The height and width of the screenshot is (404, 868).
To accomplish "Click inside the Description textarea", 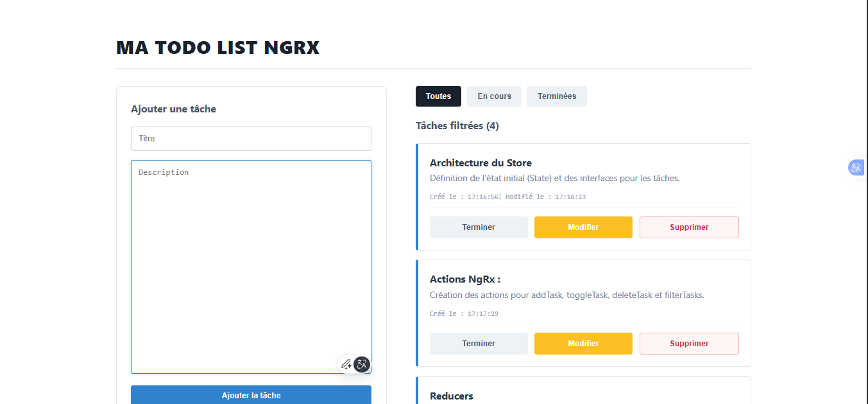I will pos(251,267).
